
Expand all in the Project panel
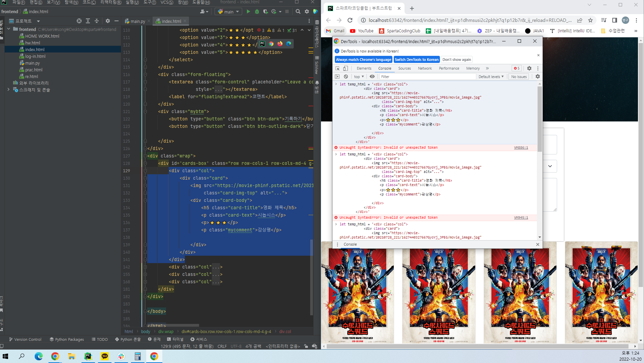88,21
